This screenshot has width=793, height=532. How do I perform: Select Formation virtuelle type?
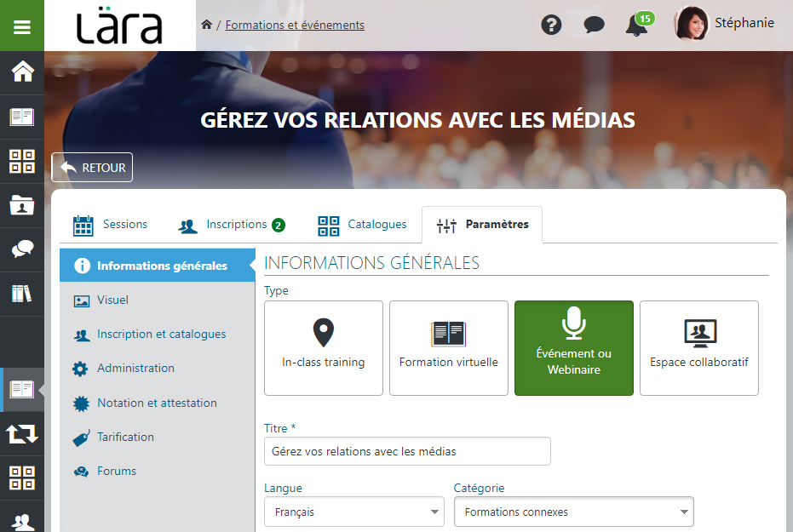point(449,348)
